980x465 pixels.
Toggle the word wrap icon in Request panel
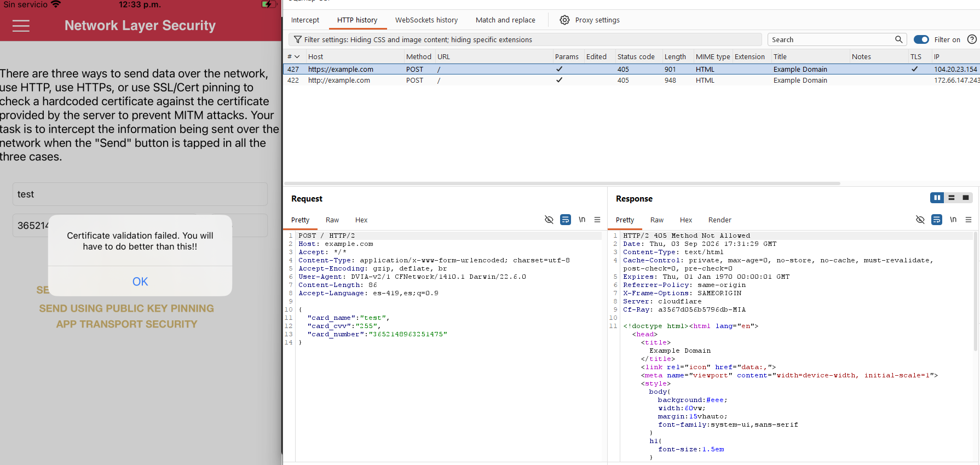click(566, 220)
